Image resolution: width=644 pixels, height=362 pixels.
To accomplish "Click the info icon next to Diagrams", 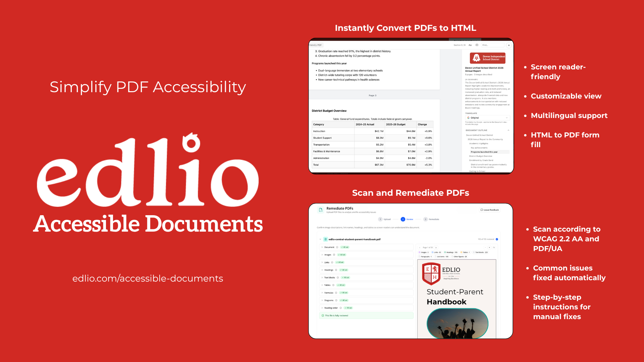I will 336,300.
